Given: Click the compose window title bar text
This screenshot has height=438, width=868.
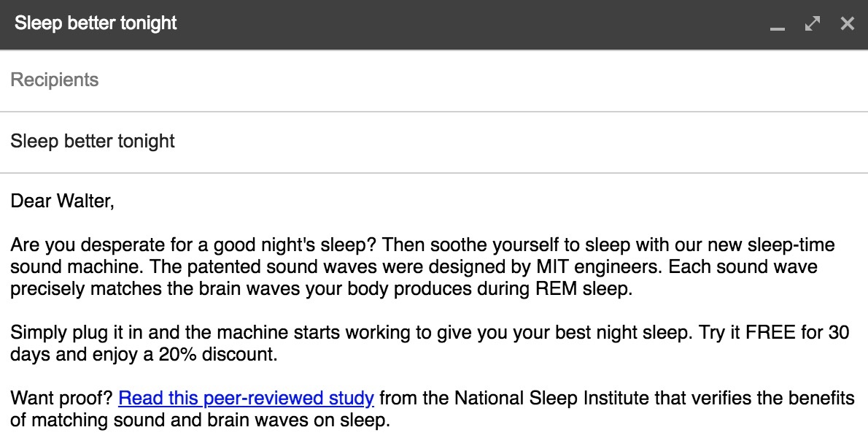Looking at the screenshot, I should click(96, 23).
